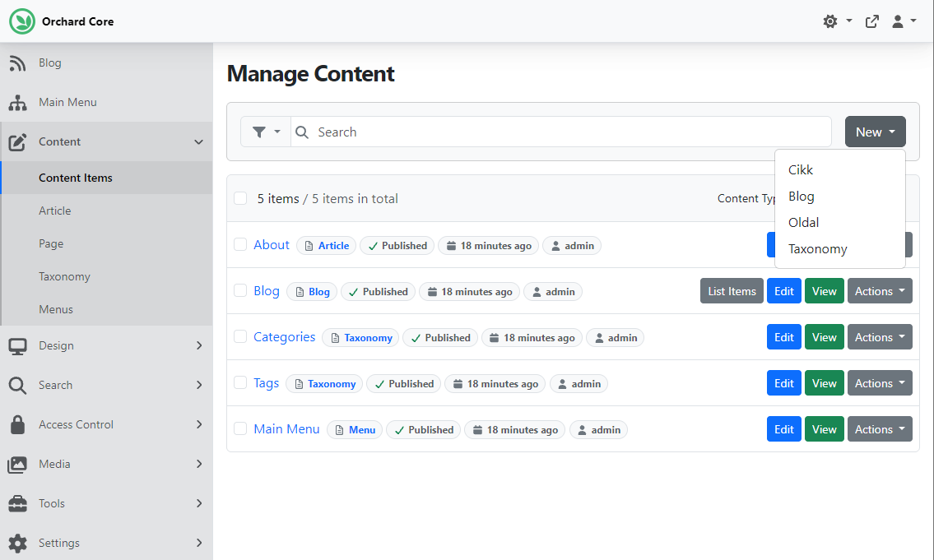
Task: Click Edit button on Blog row
Action: coord(784,291)
